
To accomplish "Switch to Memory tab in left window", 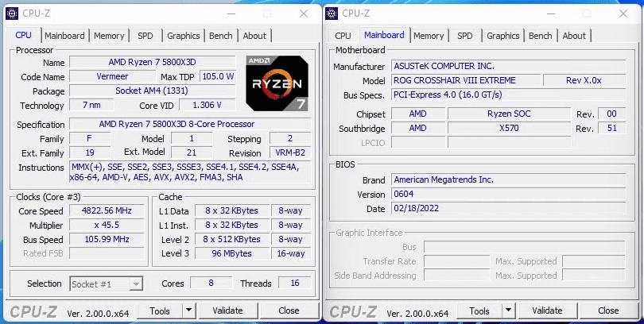I will pyautogui.click(x=109, y=36).
